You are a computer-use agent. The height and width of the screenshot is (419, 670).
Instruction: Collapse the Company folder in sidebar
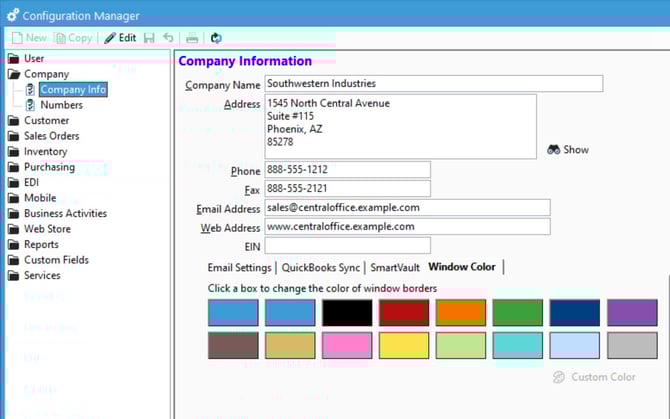click(x=46, y=74)
